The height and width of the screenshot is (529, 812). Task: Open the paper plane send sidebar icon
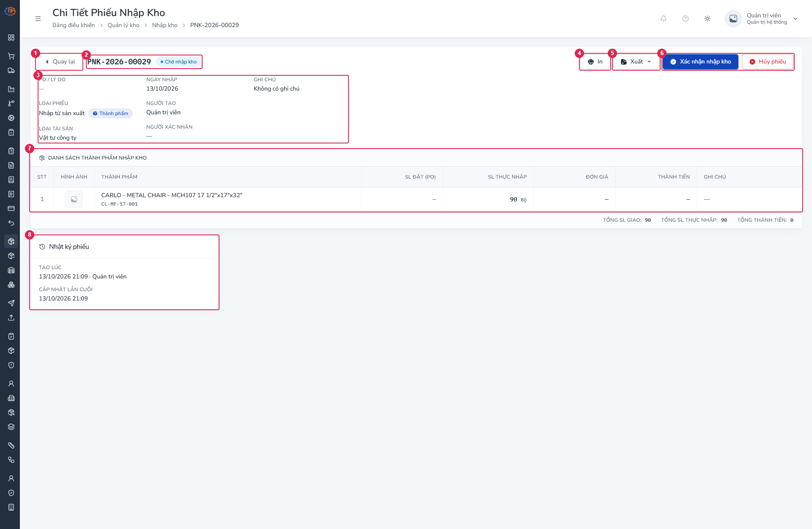click(x=11, y=303)
